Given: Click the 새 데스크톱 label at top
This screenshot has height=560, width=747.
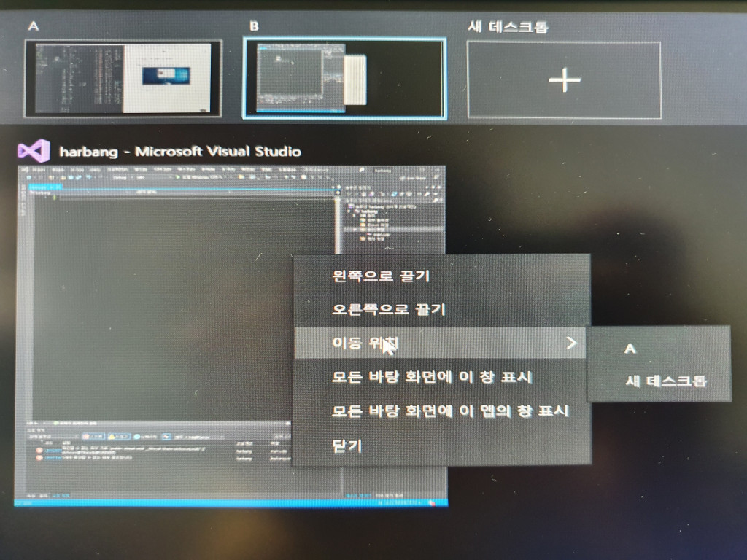Looking at the screenshot, I should coord(508,26).
